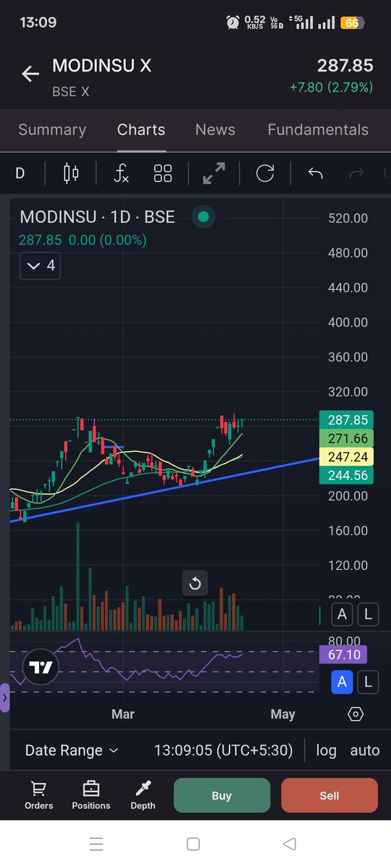Screen dimensions: 391x868
Task: Open MODINSU · 1D · BSE symbol title
Action: click(97, 216)
